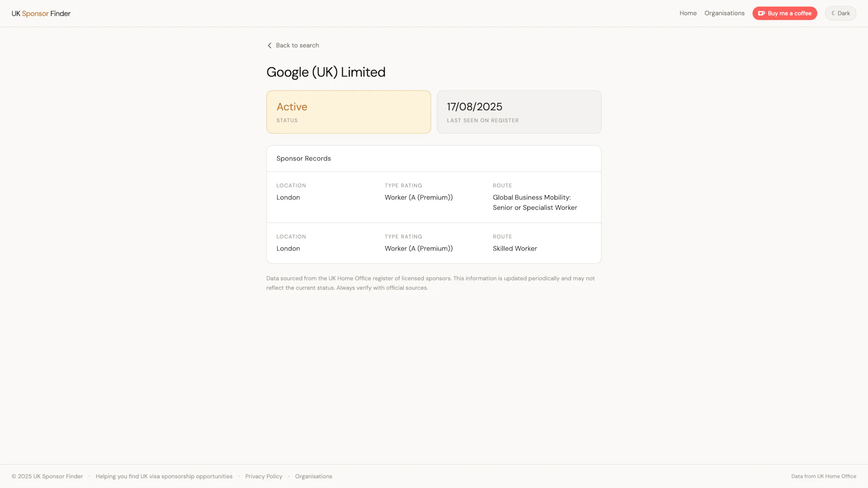Click Data from UK Home Office footer text
The height and width of the screenshot is (488, 868).
pyautogui.click(x=824, y=477)
